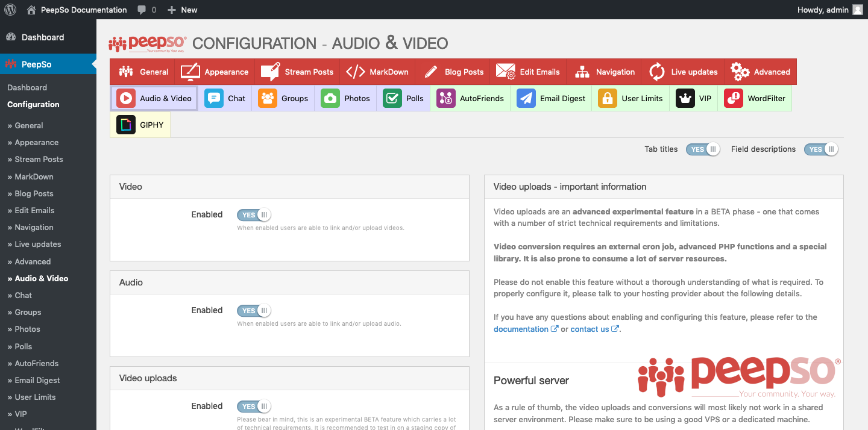The width and height of the screenshot is (868, 430).
Task: Toggle the Field descriptions switch
Action: click(821, 149)
